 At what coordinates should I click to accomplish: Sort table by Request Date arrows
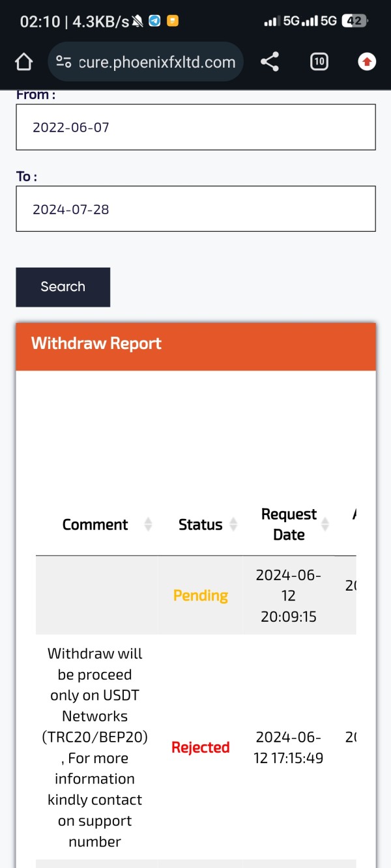point(325,524)
